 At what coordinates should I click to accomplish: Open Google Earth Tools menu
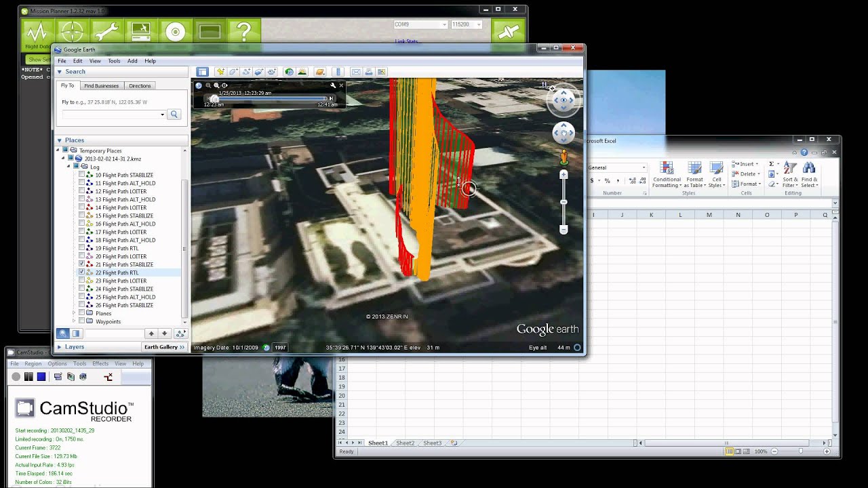[114, 61]
